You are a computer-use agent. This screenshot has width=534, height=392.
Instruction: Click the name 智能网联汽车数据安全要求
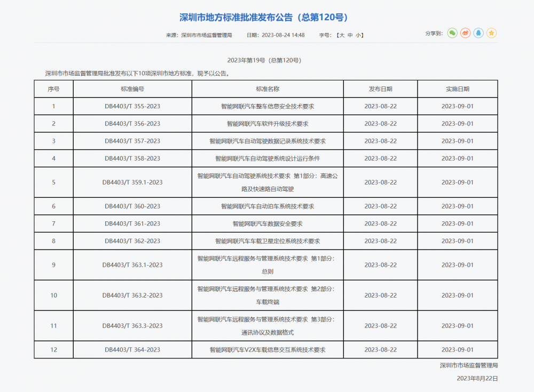[x=268, y=223]
